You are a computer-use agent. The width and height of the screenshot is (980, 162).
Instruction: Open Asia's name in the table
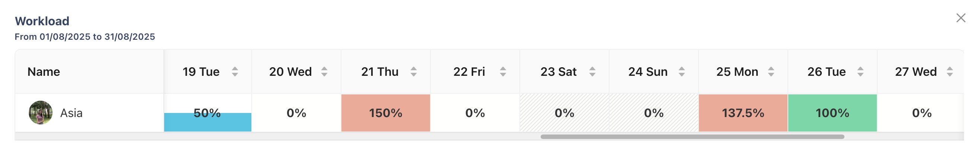(71, 113)
